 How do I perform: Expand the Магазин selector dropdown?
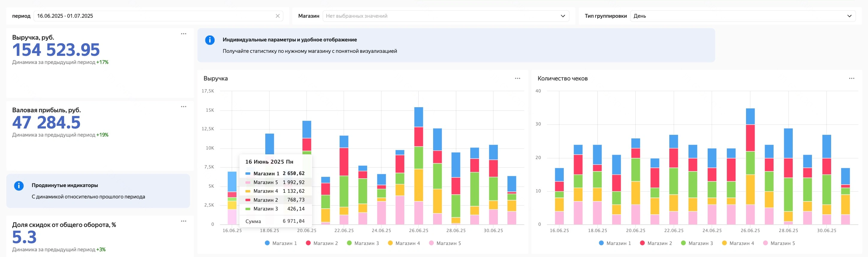coord(446,16)
